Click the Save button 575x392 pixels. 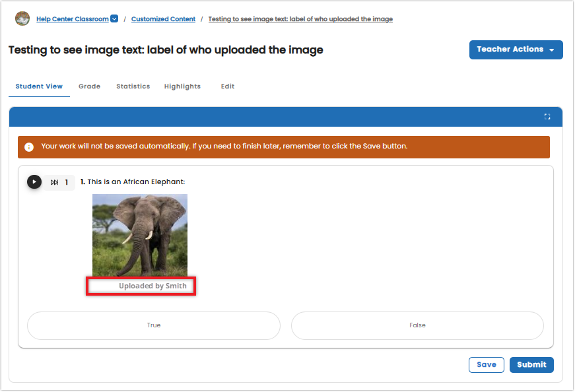(x=487, y=365)
